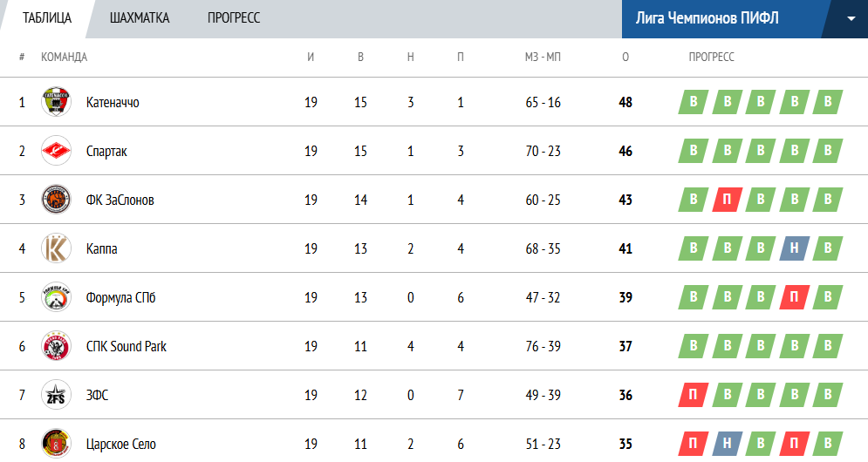The height and width of the screenshot is (462, 868).
Task: Open the Катеначчо team logo
Action: pos(56,102)
